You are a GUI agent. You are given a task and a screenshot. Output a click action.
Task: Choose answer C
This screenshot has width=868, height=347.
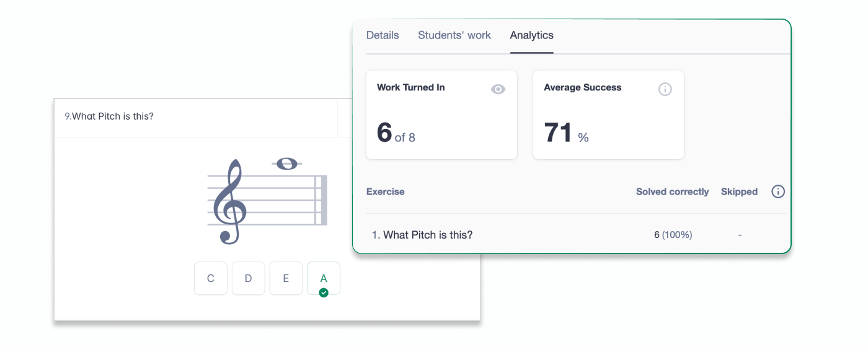coord(211,278)
